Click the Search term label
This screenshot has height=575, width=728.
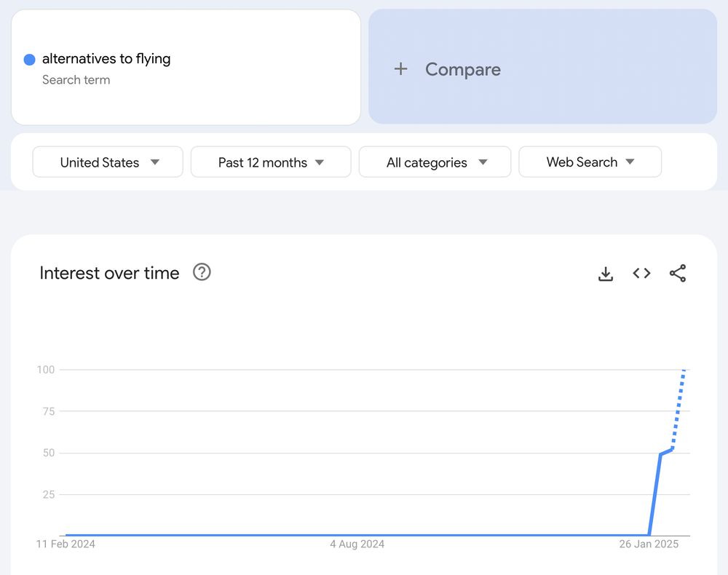pyautogui.click(x=76, y=80)
